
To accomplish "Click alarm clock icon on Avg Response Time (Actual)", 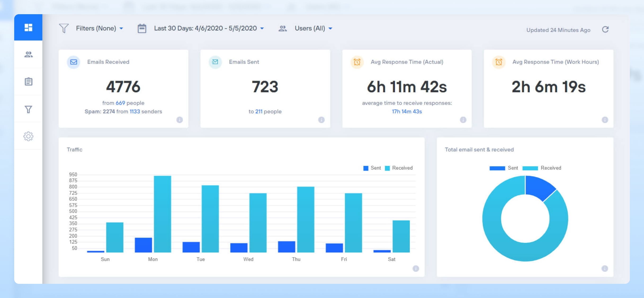I will click(x=357, y=62).
